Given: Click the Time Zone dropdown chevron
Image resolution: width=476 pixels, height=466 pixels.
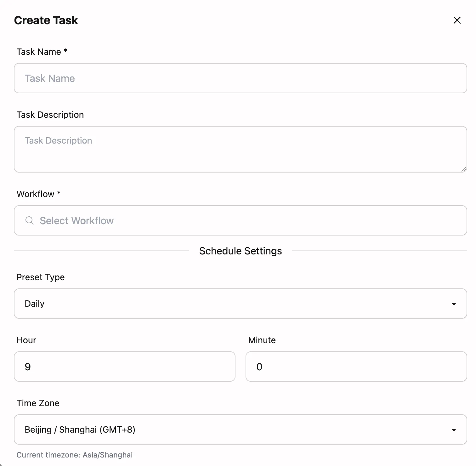Looking at the screenshot, I should (x=454, y=430).
